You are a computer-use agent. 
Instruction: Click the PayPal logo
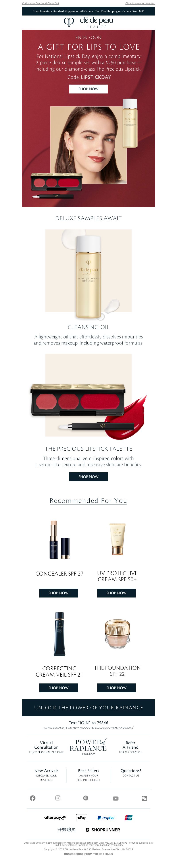coord(106,817)
